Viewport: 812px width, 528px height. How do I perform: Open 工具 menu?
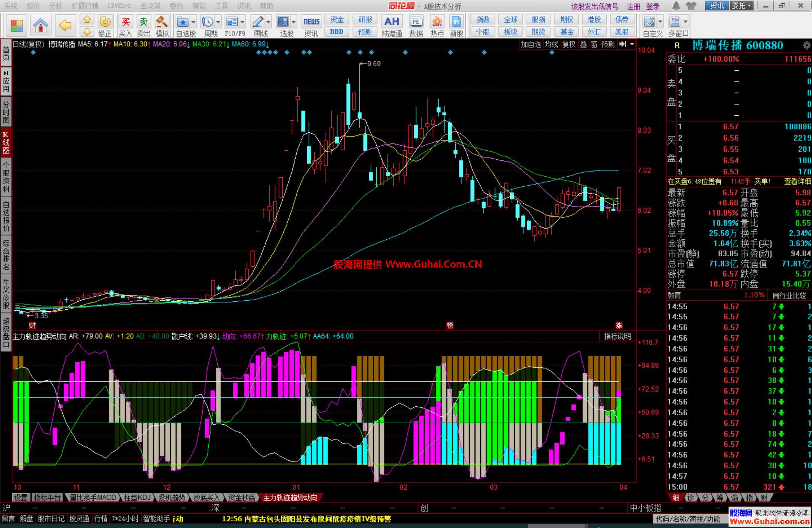[x=221, y=6]
